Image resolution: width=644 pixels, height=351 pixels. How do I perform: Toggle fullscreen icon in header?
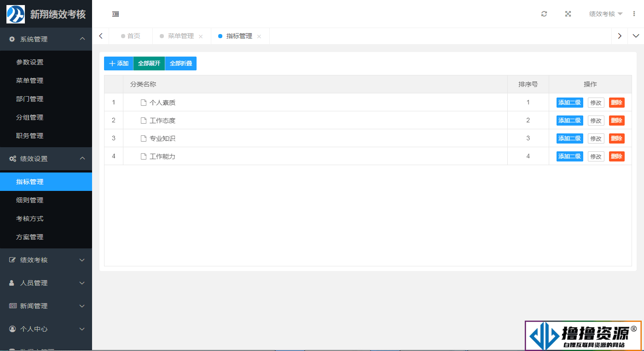(568, 14)
